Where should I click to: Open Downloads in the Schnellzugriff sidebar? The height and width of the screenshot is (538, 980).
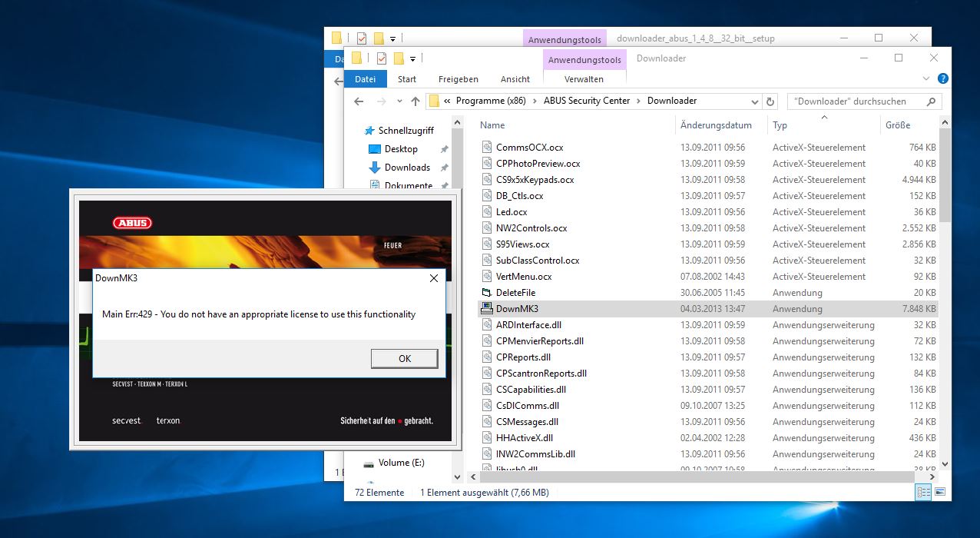[407, 168]
